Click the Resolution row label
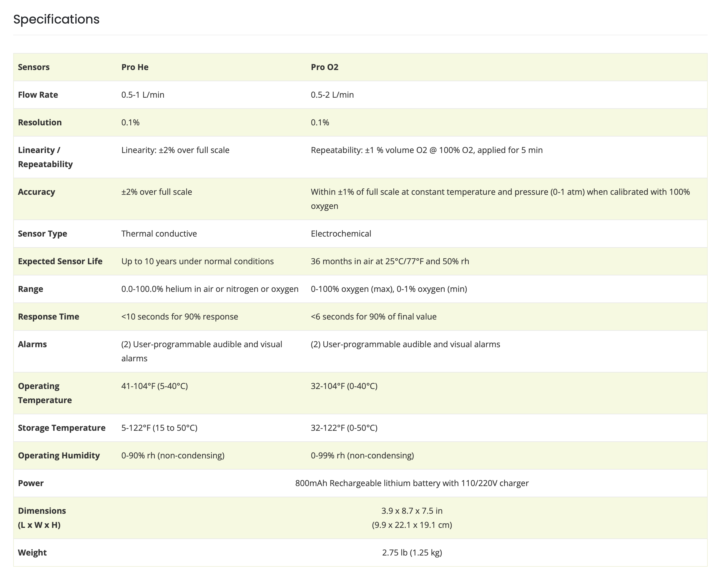 (40, 122)
